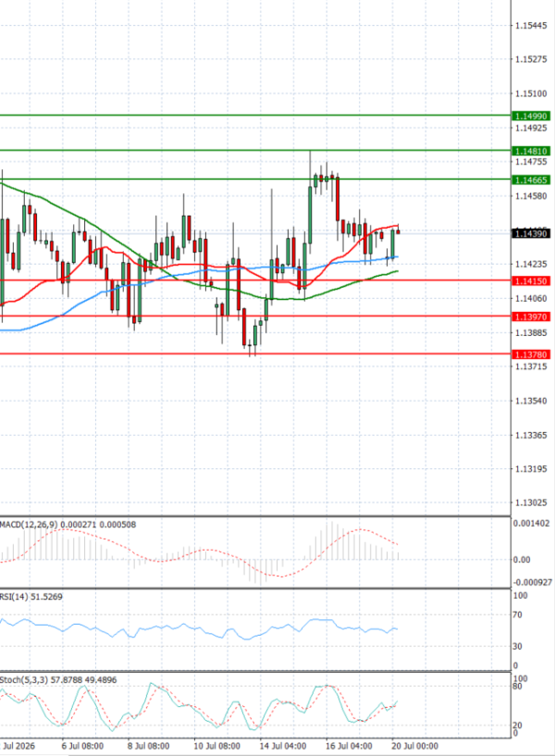The height and width of the screenshot is (756, 555).
Task: Click the 20 Jul 00:00 time marker
Action: pos(414,746)
